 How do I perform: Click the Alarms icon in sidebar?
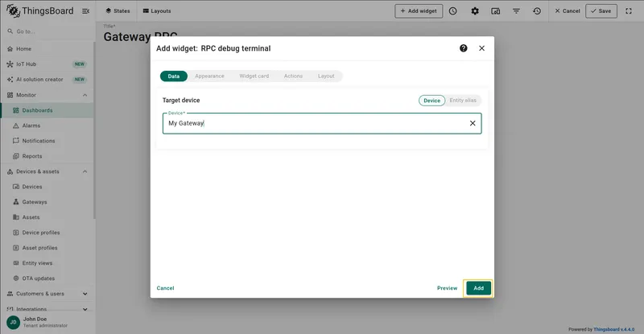tap(16, 126)
